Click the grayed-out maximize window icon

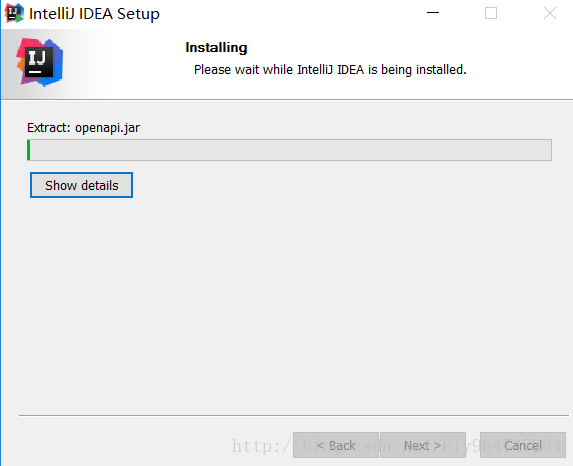click(490, 13)
